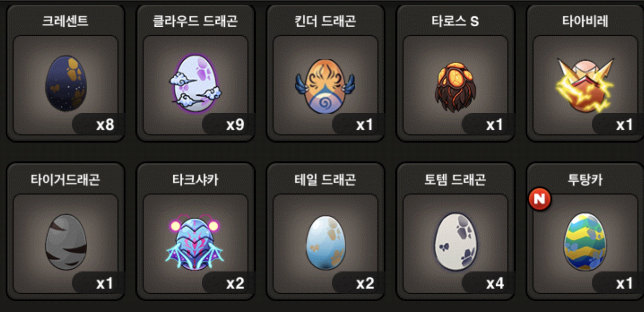Click the x2 count on 테일 드래곤
The height and width of the screenshot is (312, 644).
tap(365, 284)
